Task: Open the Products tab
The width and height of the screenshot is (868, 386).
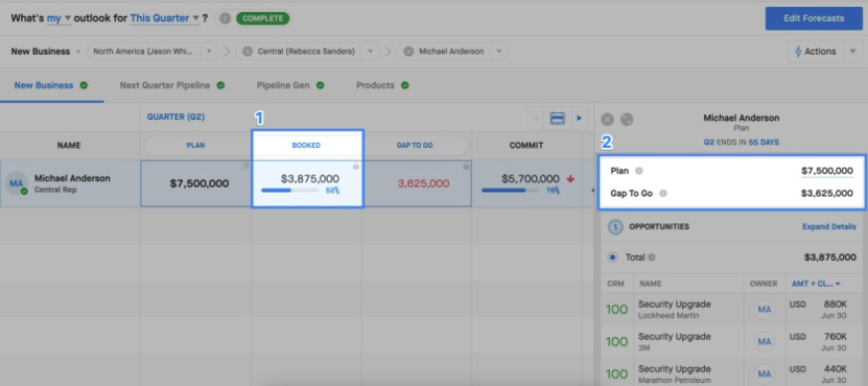Action: 382,85
